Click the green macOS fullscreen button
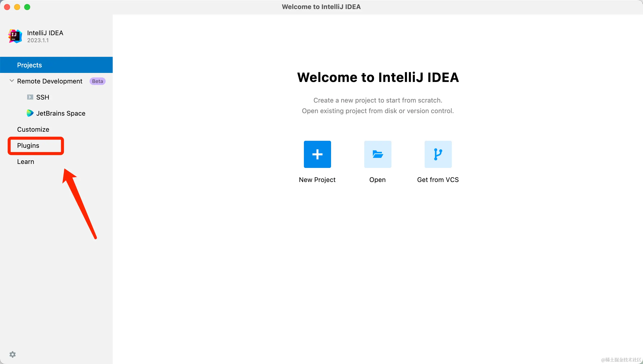This screenshot has width=643, height=364. (27, 7)
